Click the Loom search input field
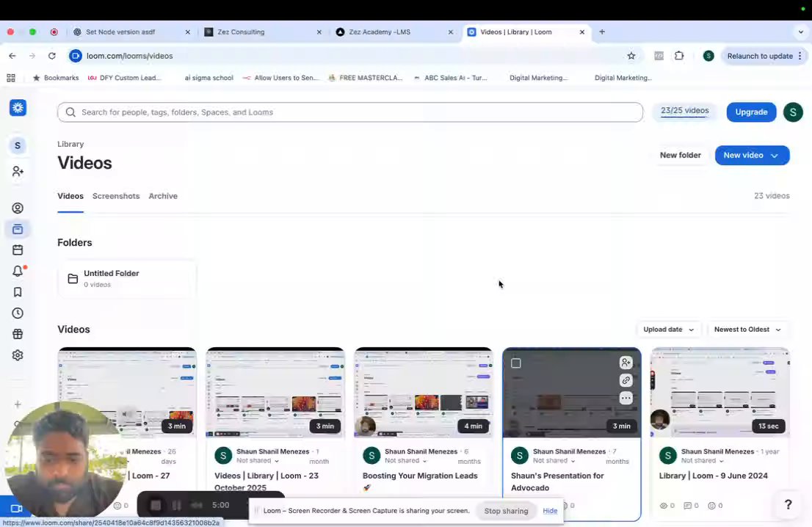The image size is (812, 527). pyautogui.click(x=350, y=112)
